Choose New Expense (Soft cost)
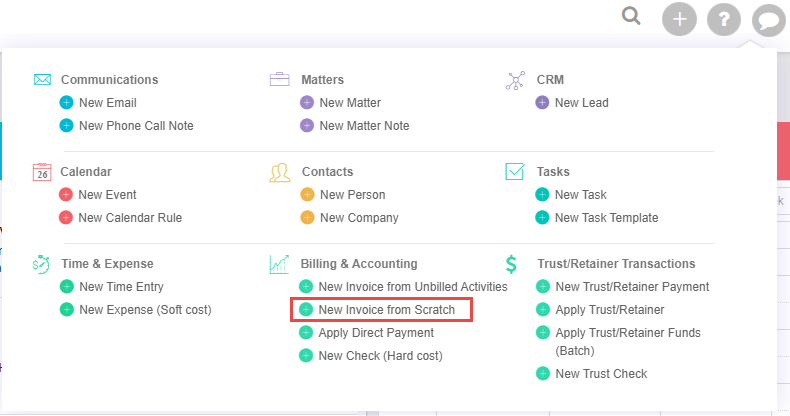Image resolution: width=790 pixels, height=416 pixels. (145, 310)
